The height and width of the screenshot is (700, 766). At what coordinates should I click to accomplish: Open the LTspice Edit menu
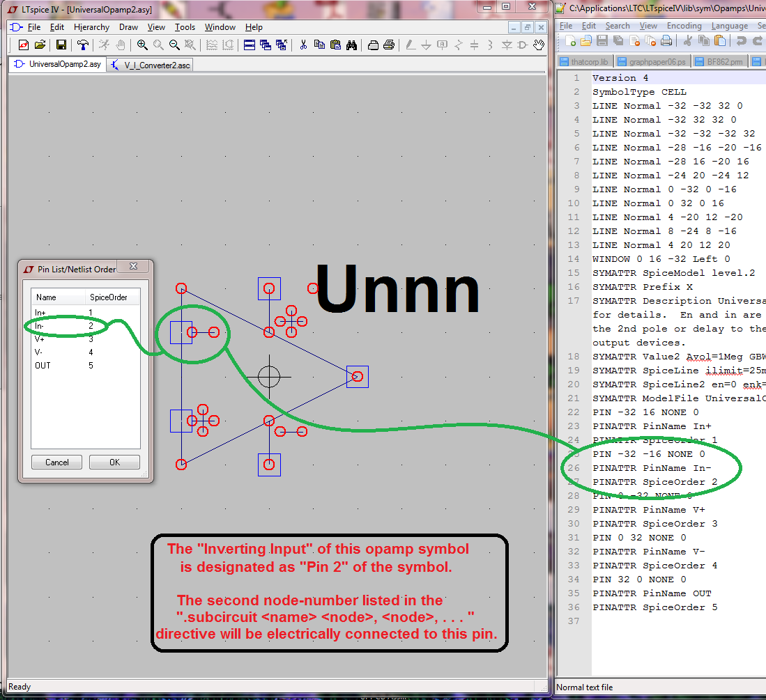(57, 27)
